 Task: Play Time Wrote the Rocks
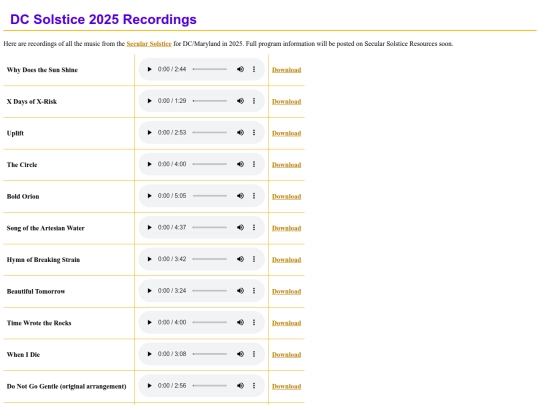[x=149, y=322]
